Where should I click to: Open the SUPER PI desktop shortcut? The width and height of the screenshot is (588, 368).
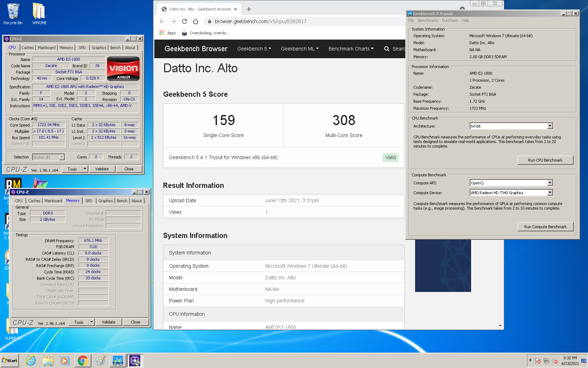point(13,329)
